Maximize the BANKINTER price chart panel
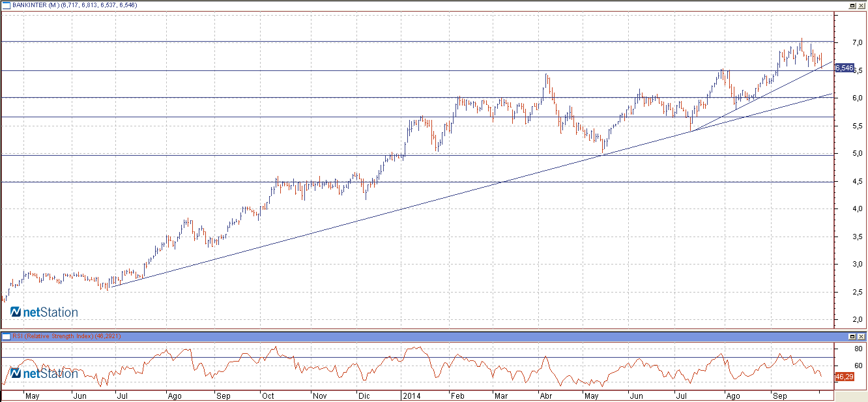 coord(852,5)
